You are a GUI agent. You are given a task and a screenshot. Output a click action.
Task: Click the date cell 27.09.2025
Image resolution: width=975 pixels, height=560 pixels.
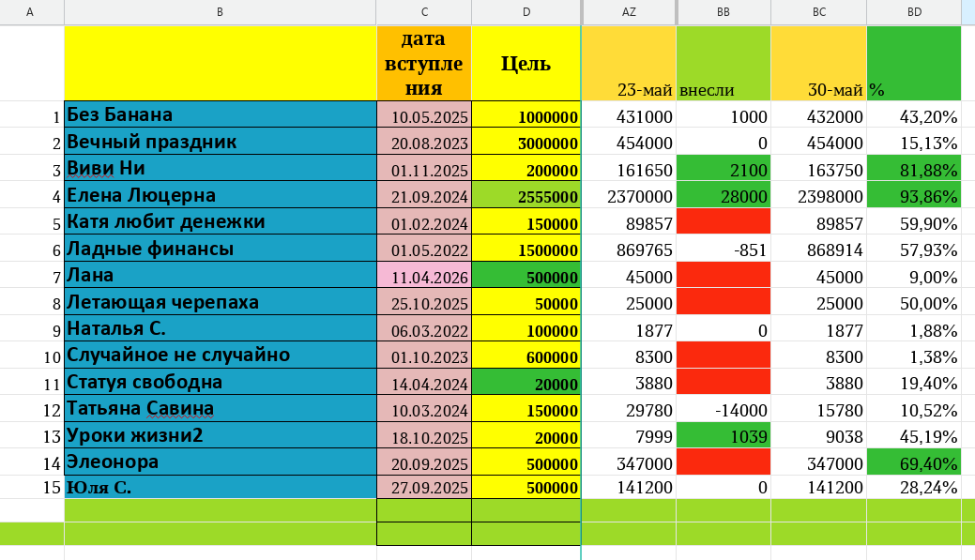click(424, 487)
